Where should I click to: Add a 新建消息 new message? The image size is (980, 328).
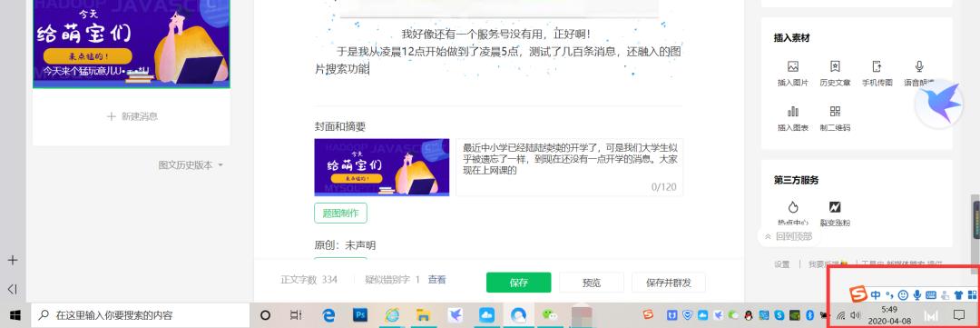(132, 116)
